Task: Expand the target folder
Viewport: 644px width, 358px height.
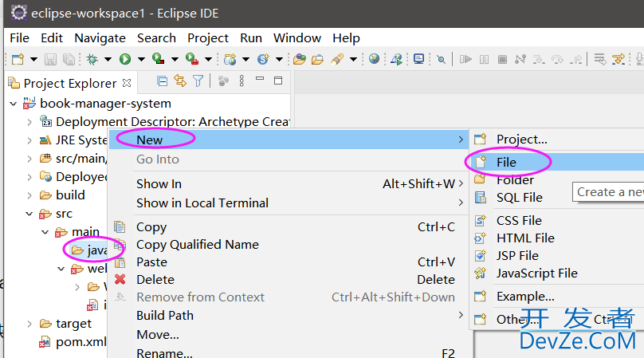Action: 29,324
